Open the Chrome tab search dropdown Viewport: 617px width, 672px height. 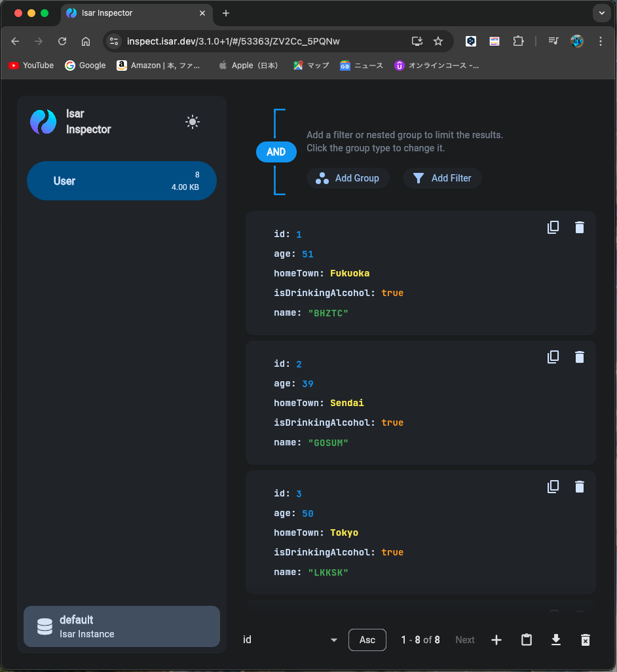pyautogui.click(x=601, y=13)
